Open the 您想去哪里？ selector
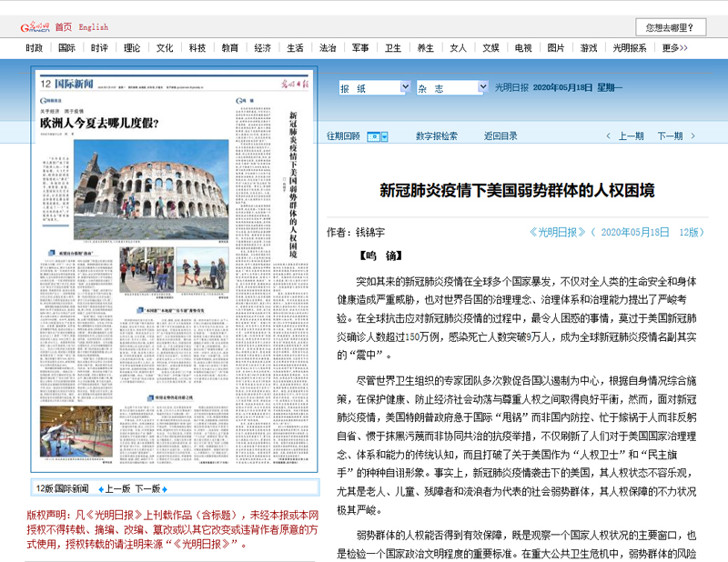 (669, 28)
